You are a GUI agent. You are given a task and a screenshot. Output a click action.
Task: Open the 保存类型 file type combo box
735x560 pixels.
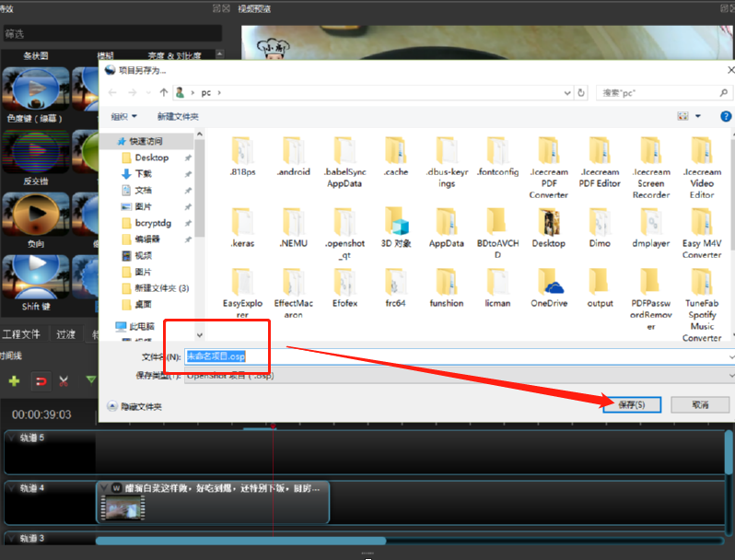(x=460, y=376)
